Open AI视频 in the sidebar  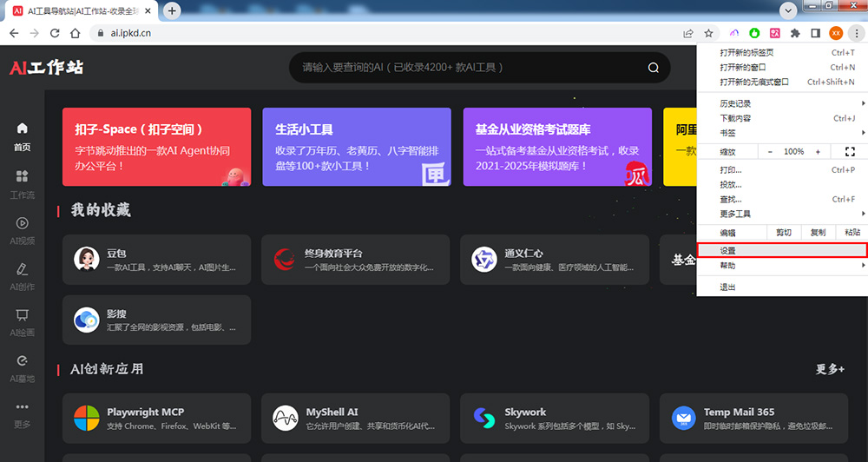click(23, 230)
